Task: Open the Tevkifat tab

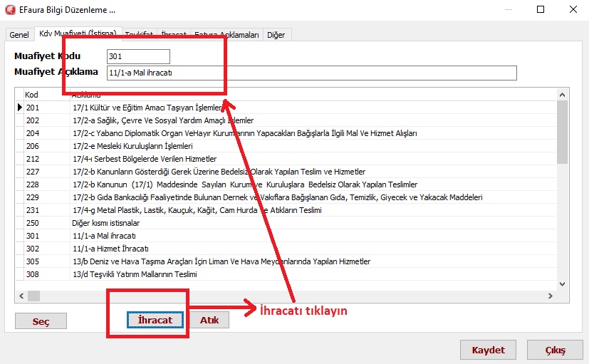Action: click(x=140, y=34)
